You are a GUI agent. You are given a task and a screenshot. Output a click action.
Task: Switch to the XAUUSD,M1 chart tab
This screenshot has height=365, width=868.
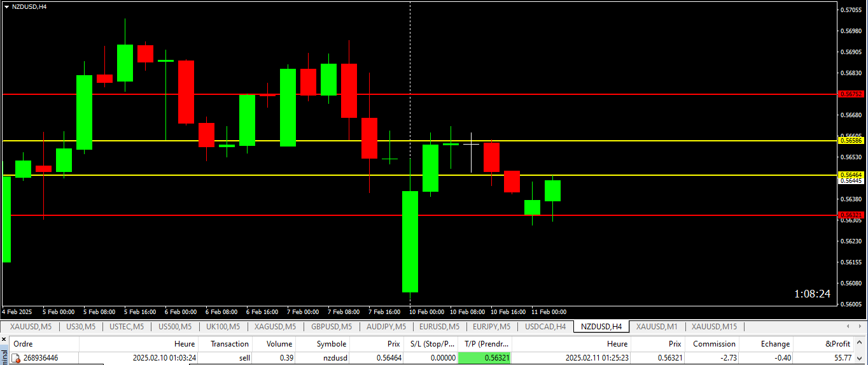pyautogui.click(x=657, y=327)
